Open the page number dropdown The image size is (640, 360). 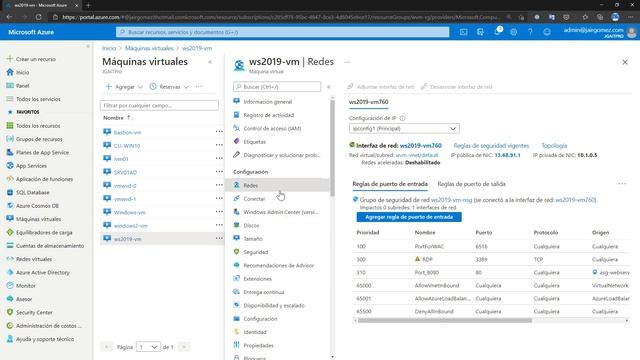(x=148, y=347)
